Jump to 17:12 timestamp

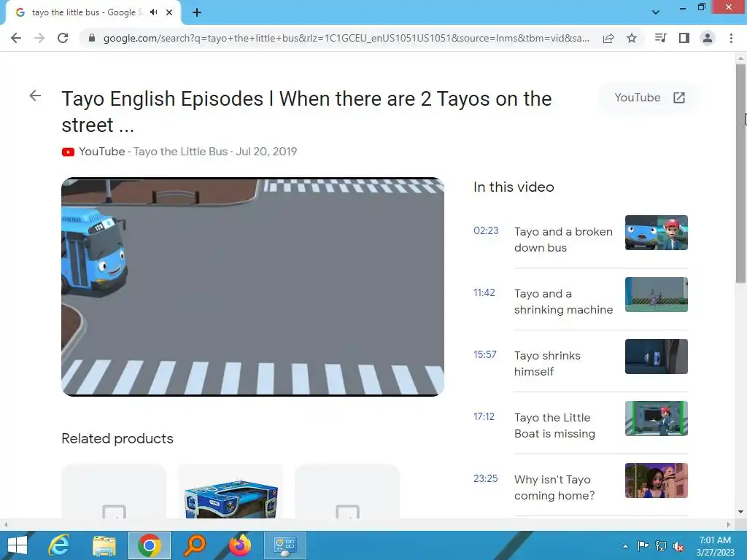click(484, 416)
